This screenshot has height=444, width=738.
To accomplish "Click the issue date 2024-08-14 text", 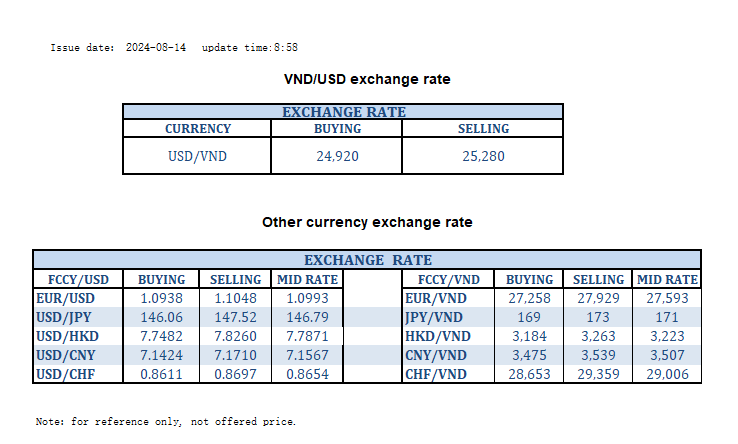I will [x=156, y=47].
